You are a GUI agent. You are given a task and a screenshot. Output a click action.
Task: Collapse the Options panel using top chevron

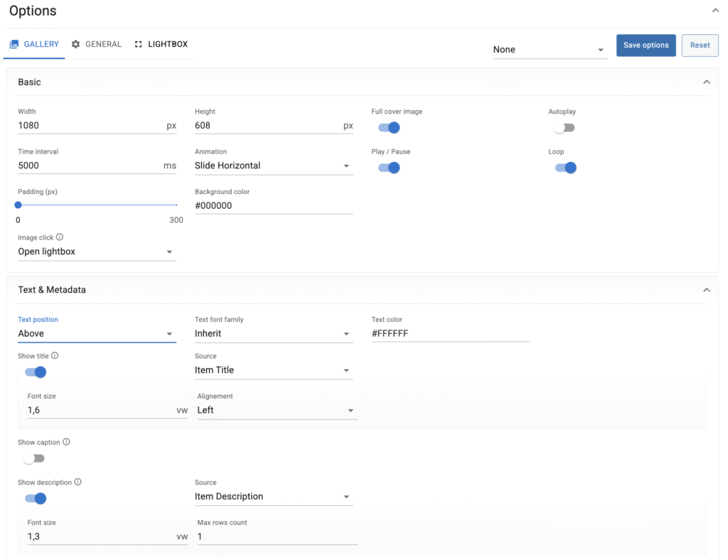tap(714, 11)
